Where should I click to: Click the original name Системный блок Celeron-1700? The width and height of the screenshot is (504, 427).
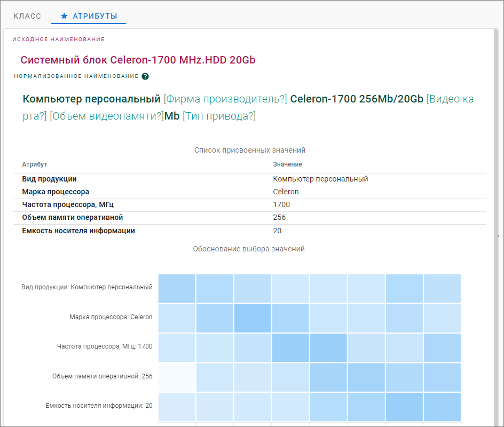pyautogui.click(x=138, y=60)
